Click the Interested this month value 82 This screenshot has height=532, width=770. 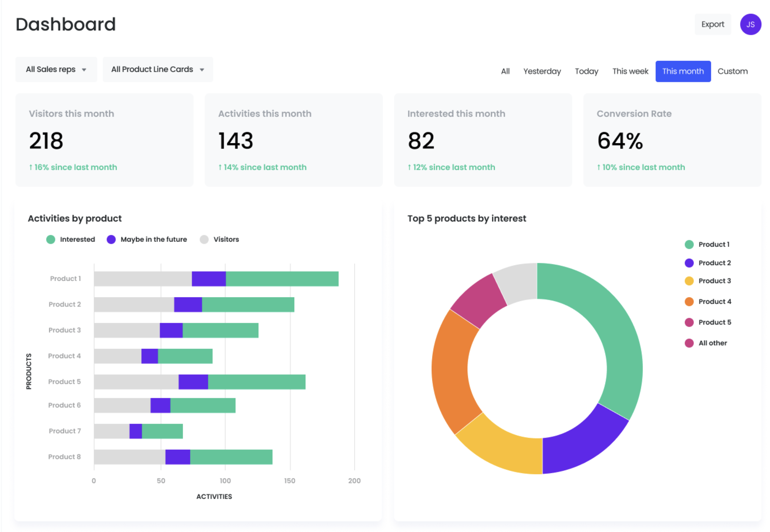pos(421,140)
